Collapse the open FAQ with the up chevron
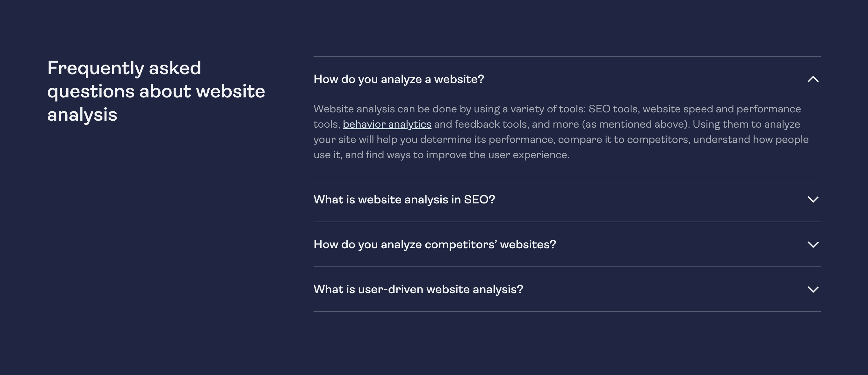The height and width of the screenshot is (375, 868). click(813, 80)
